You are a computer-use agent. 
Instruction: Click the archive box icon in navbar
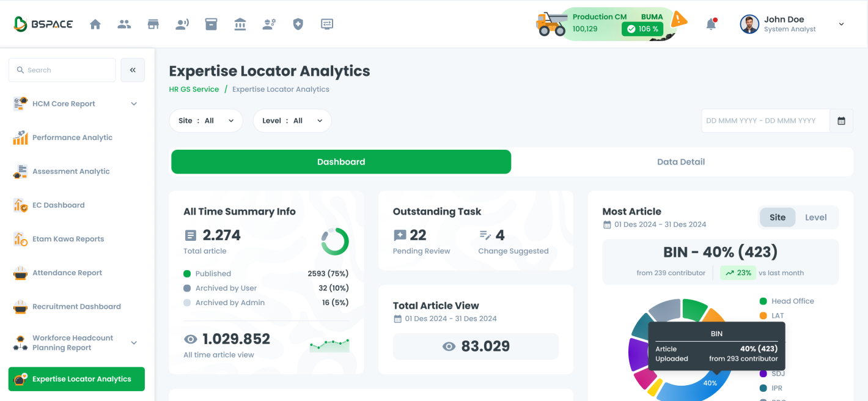click(x=211, y=24)
